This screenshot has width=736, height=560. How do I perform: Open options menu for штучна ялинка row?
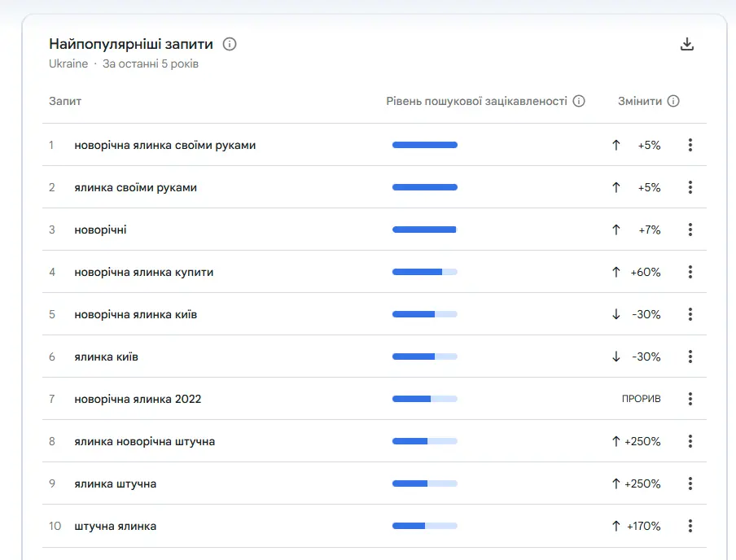(690, 526)
